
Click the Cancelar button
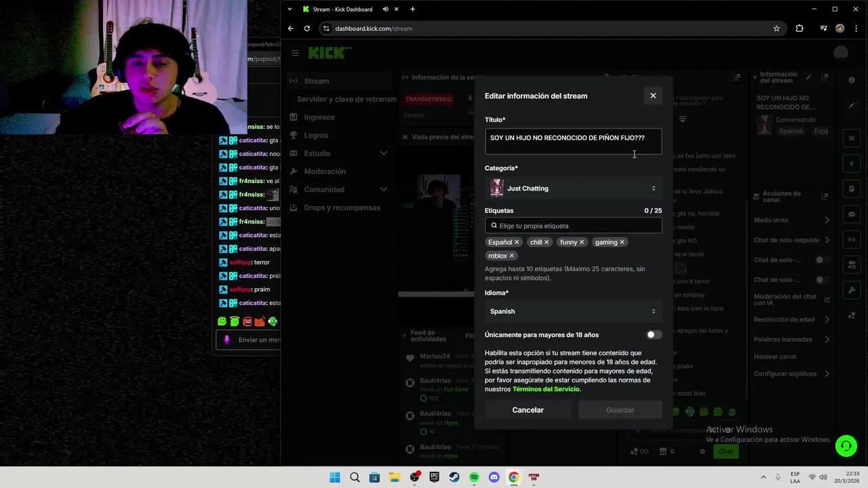click(528, 410)
